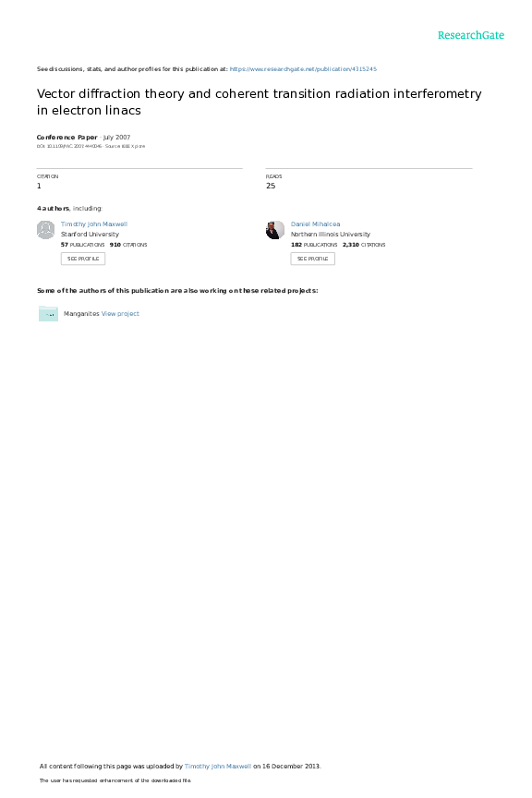532x798 pixels.
Task: Click See Profile button under Daniel Mihalcea
Action: [312, 259]
